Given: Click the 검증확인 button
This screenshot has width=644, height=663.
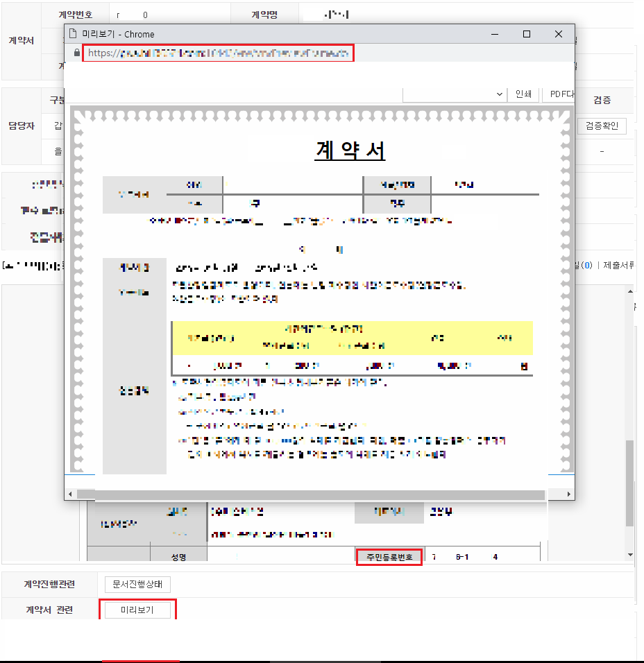Looking at the screenshot, I should 602,126.
